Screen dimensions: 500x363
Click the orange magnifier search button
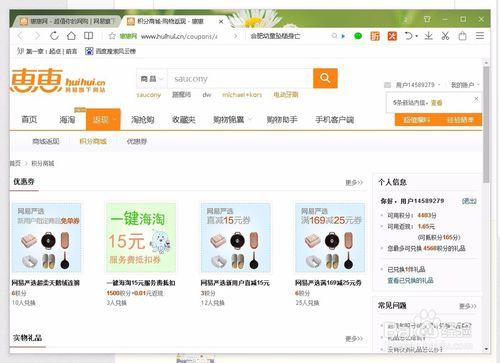[x=325, y=78]
